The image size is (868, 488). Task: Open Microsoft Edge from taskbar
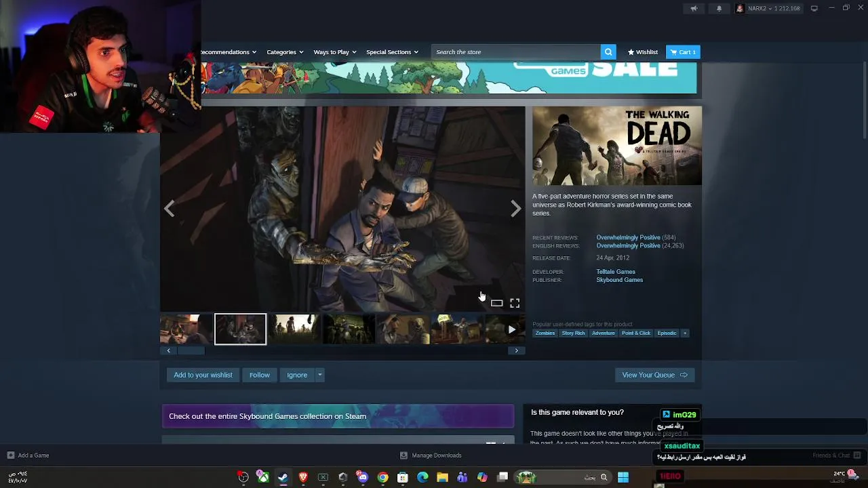tap(422, 477)
